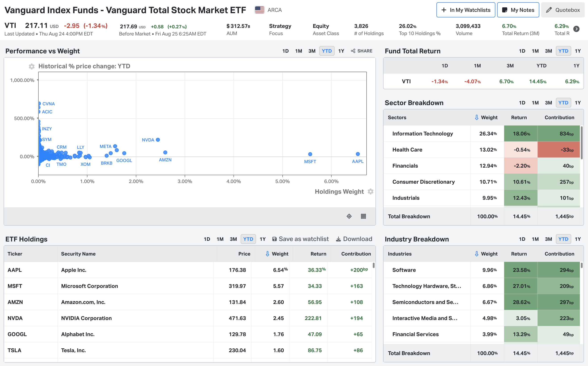The height and width of the screenshot is (366, 588).
Task: Select 1D period in Industry Breakdown
Action: [x=522, y=239]
